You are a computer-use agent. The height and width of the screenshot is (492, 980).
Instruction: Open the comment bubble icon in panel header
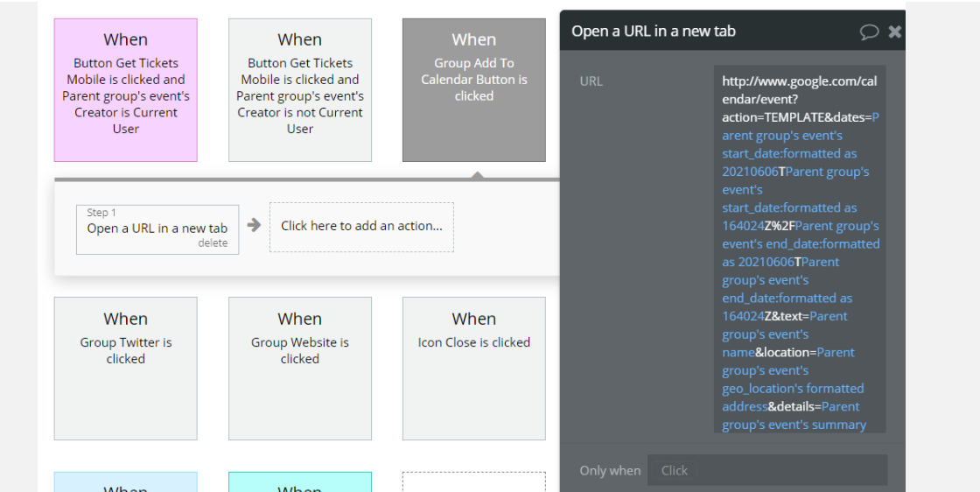coord(869,32)
